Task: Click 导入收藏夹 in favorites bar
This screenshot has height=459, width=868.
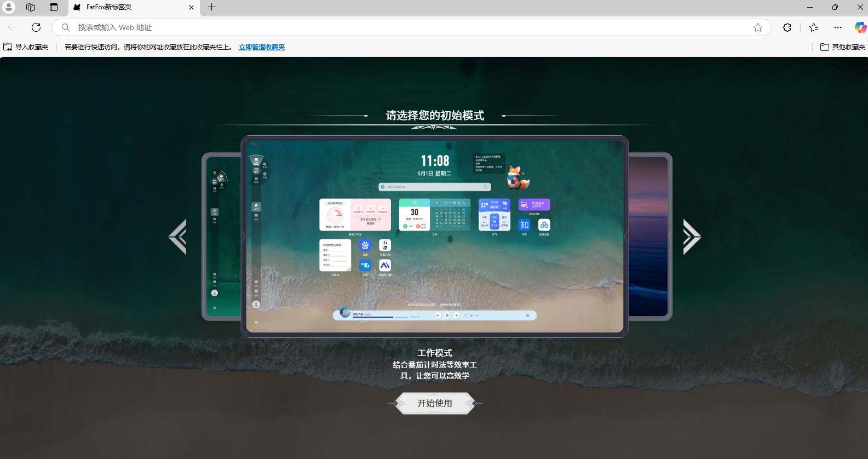Action: coord(26,47)
